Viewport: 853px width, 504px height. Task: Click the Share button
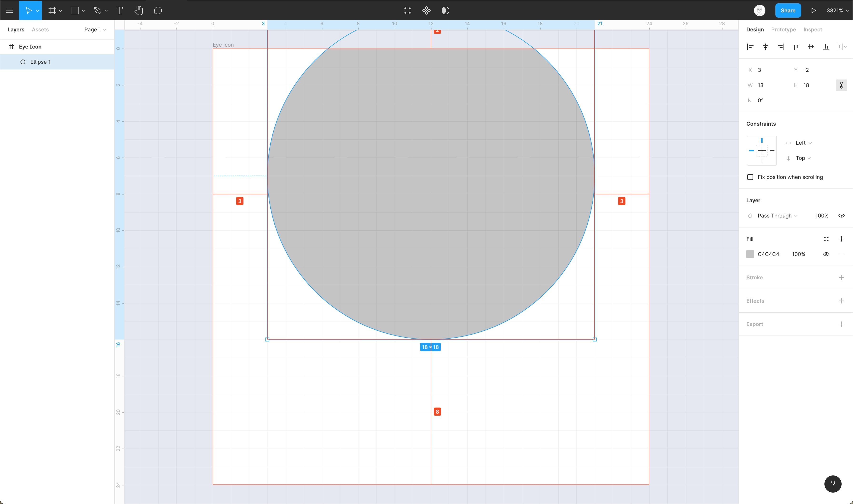[x=788, y=10]
